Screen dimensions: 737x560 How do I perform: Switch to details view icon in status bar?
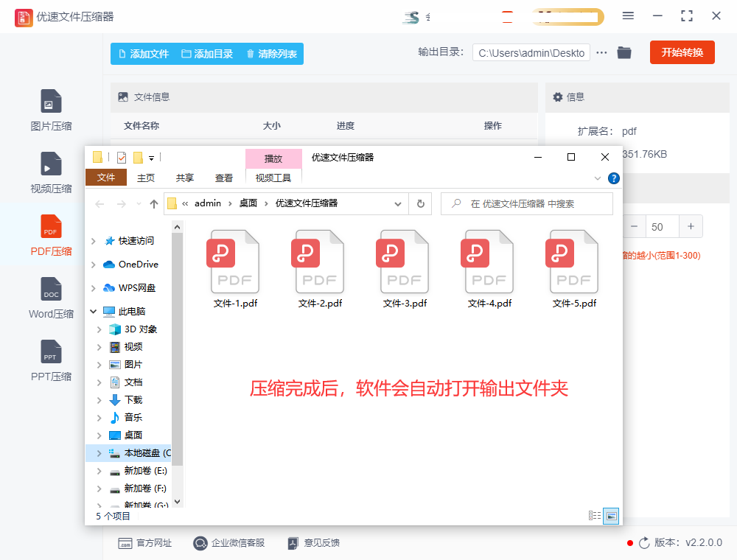tap(595, 516)
